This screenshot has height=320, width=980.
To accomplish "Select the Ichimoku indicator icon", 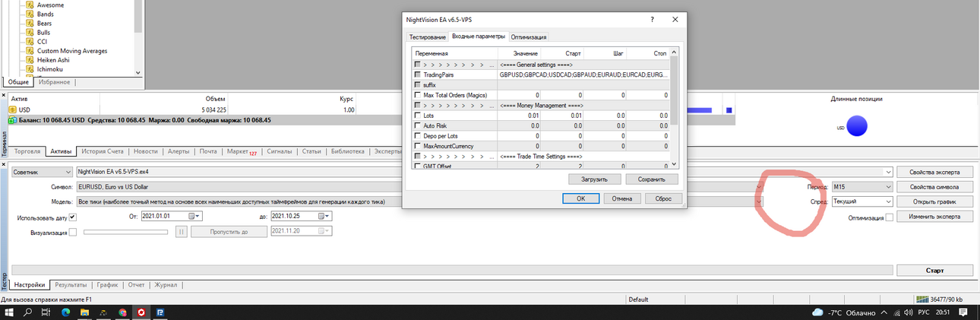I will point(31,69).
